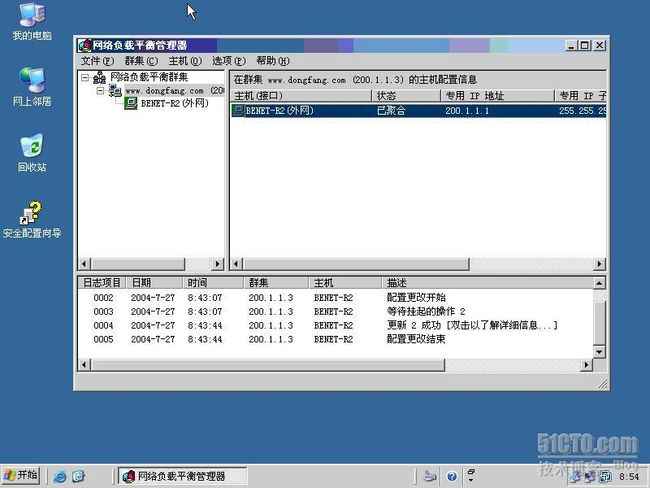Open the 回收站 recycle bin icon
650x488 pixels.
point(32,153)
